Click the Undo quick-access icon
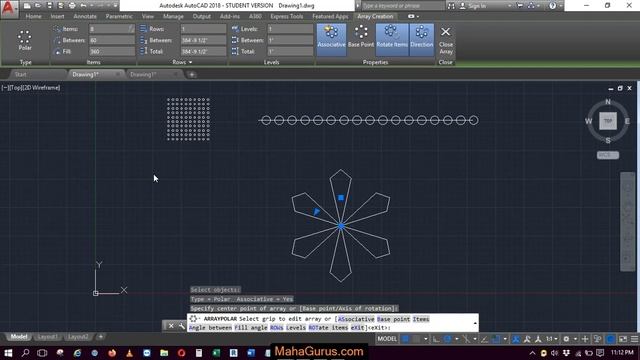The width and height of the screenshot is (640, 360). pyautogui.click(x=83, y=6)
